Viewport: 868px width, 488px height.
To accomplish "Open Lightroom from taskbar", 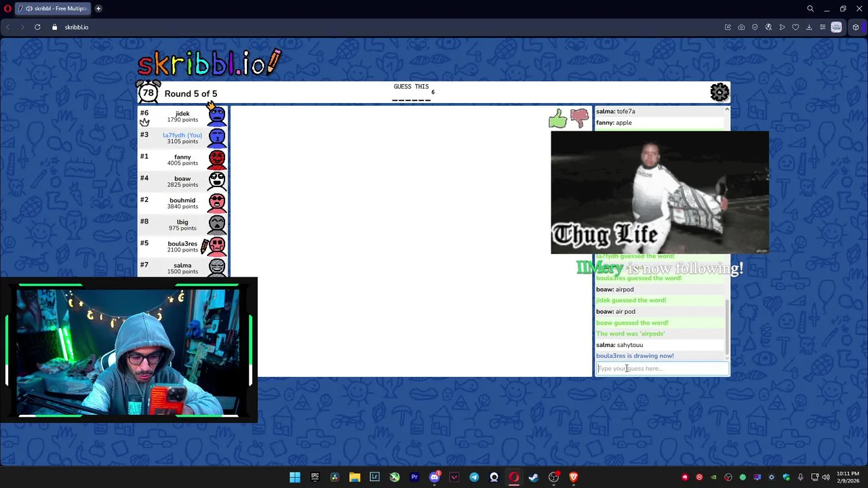I will (x=374, y=477).
